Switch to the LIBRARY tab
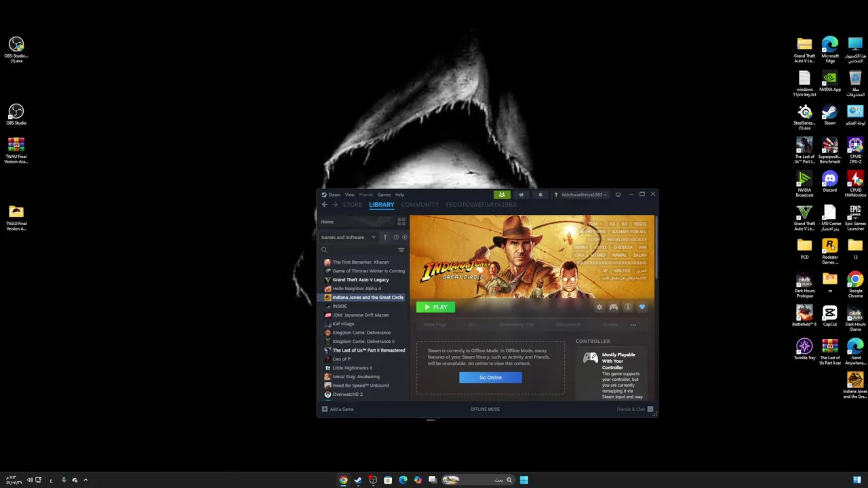Image resolution: width=868 pixels, height=488 pixels. click(x=381, y=205)
